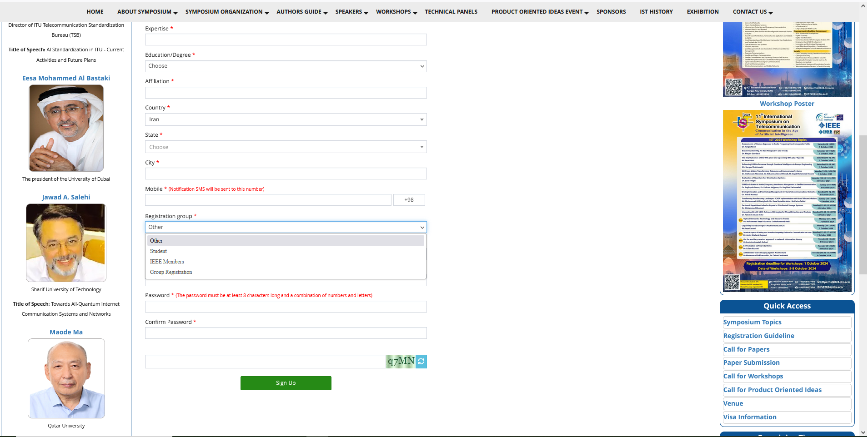Open TECHNICAL PANELS page
This screenshot has width=868, height=437.
pos(451,12)
